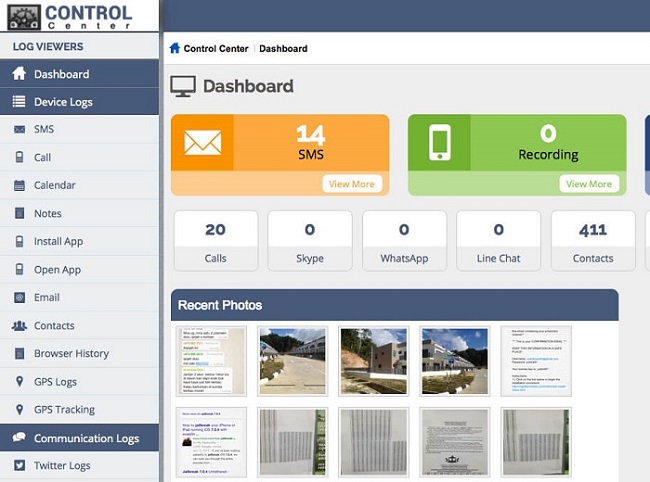Click the SMS envelope icon in sidebar
The image size is (650, 482).
click(x=19, y=130)
